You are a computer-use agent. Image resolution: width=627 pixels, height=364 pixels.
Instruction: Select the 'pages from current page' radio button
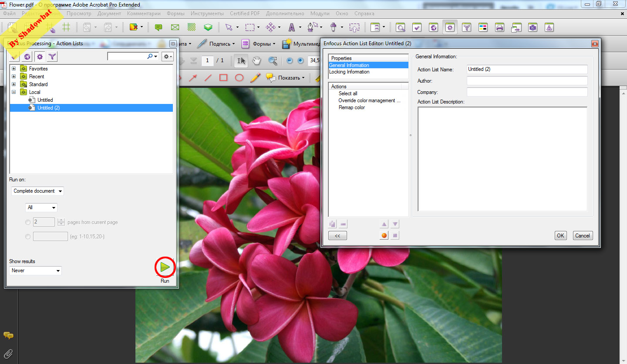tap(28, 222)
